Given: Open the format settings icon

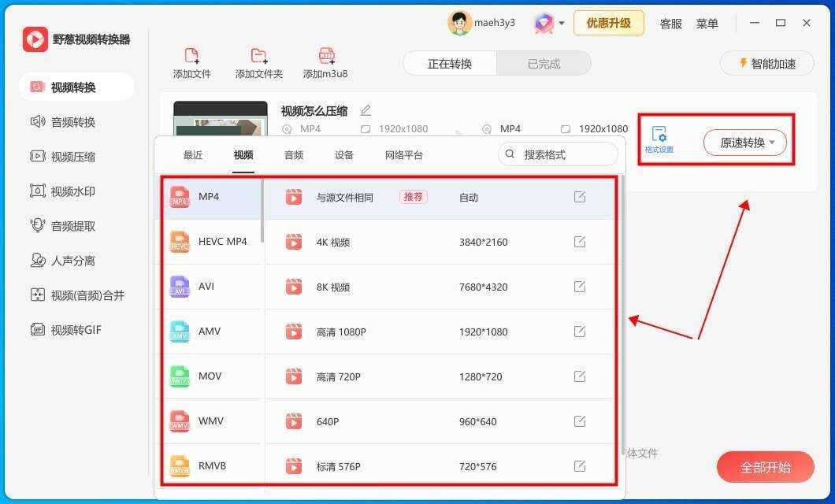Looking at the screenshot, I should coord(659,139).
